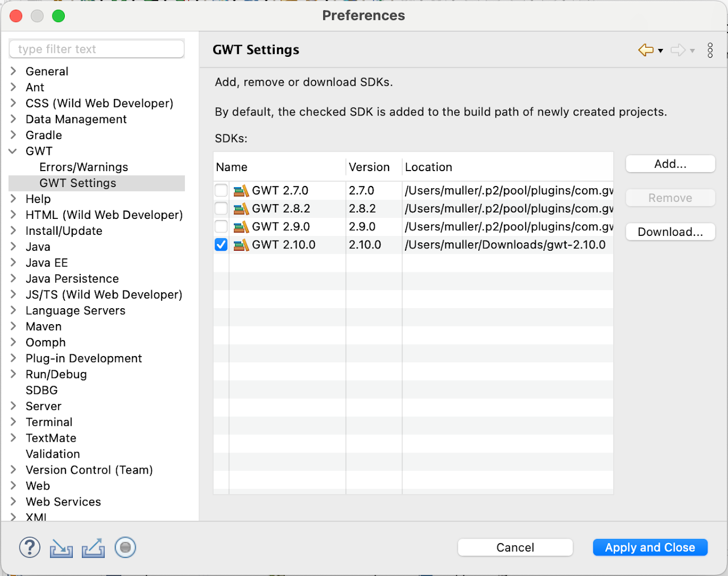The height and width of the screenshot is (576, 728).
Task: Select the GWT 2.10.0 row name
Action: tap(284, 245)
